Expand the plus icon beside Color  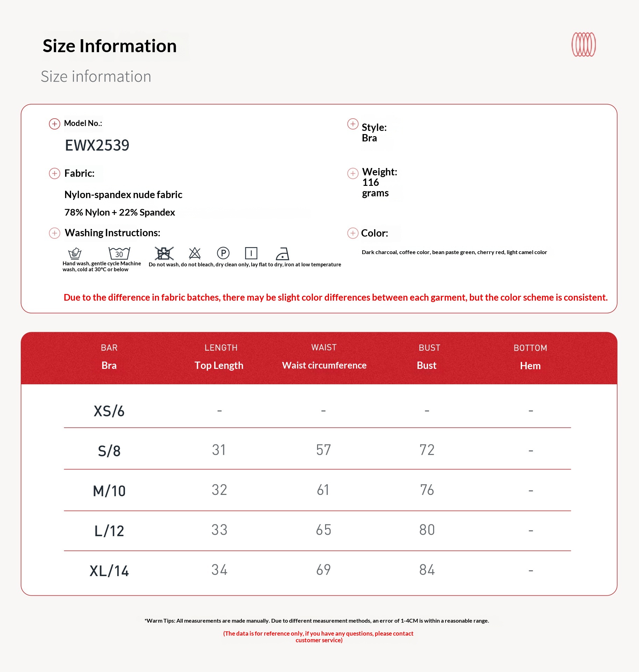(x=353, y=233)
